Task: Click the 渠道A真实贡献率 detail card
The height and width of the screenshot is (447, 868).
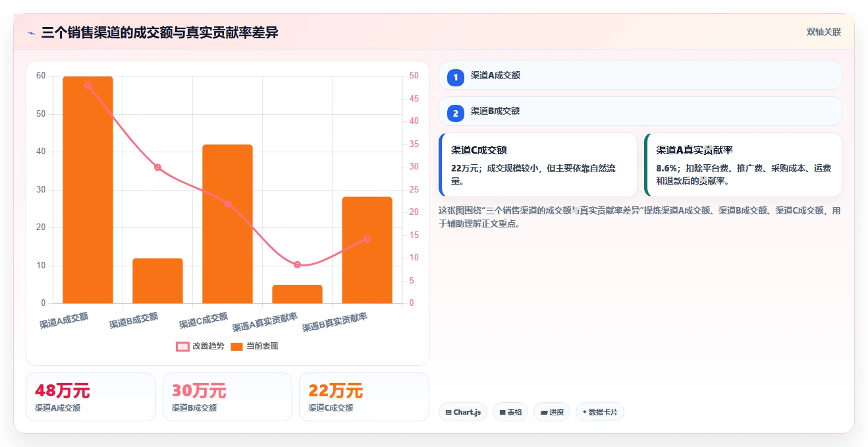Action: (x=744, y=165)
